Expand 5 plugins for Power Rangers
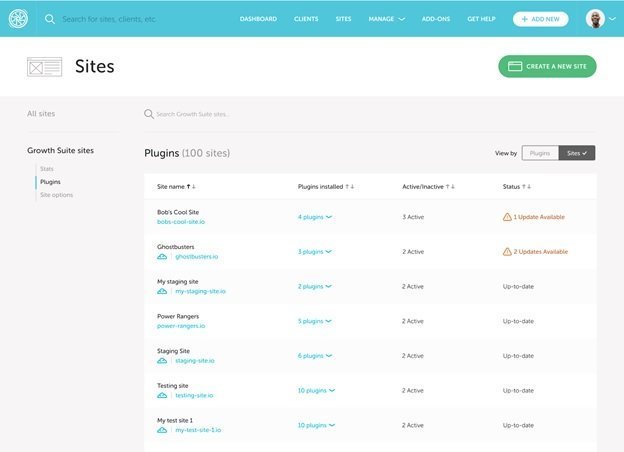The image size is (624, 452). [314, 321]
